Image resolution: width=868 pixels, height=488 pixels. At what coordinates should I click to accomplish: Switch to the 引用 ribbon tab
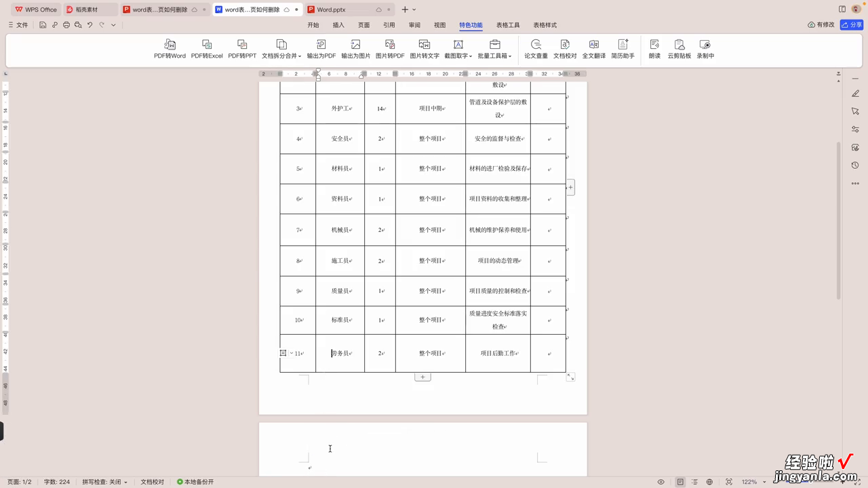[389, 25]
